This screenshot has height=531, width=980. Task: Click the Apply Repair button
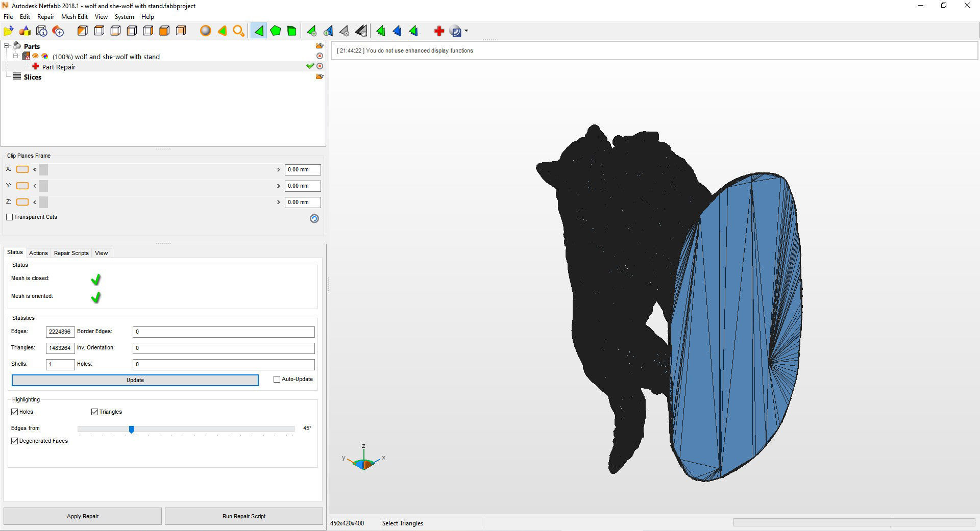(x=83, y=516)
